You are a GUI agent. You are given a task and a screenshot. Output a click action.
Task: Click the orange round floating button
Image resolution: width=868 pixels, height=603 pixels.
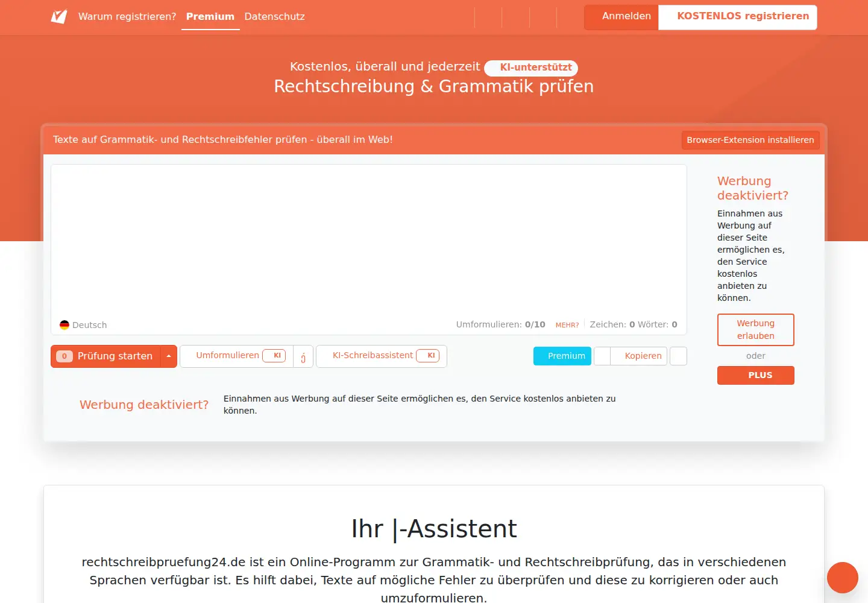click(843, 578)
